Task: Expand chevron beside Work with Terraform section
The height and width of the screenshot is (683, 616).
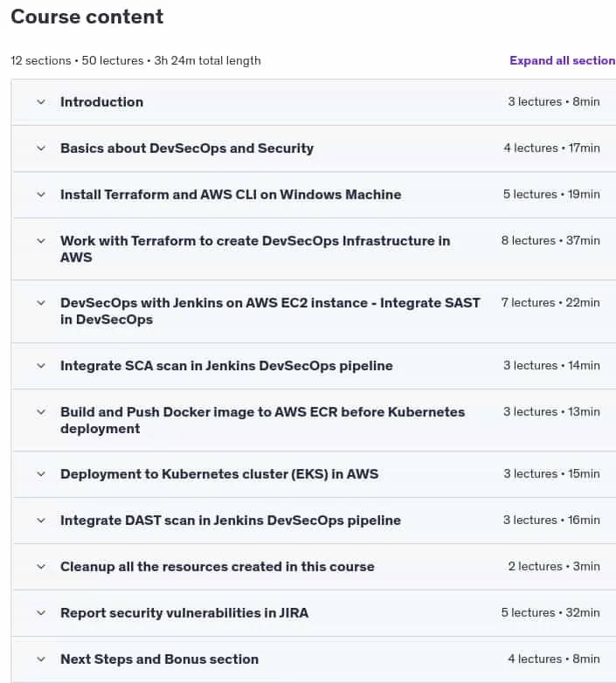Action: click(x=41, y=241)
